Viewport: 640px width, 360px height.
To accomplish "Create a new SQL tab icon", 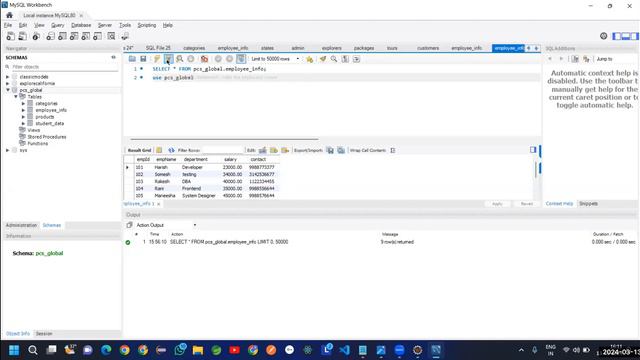I will pyautogui.click(x=10, y=36).
